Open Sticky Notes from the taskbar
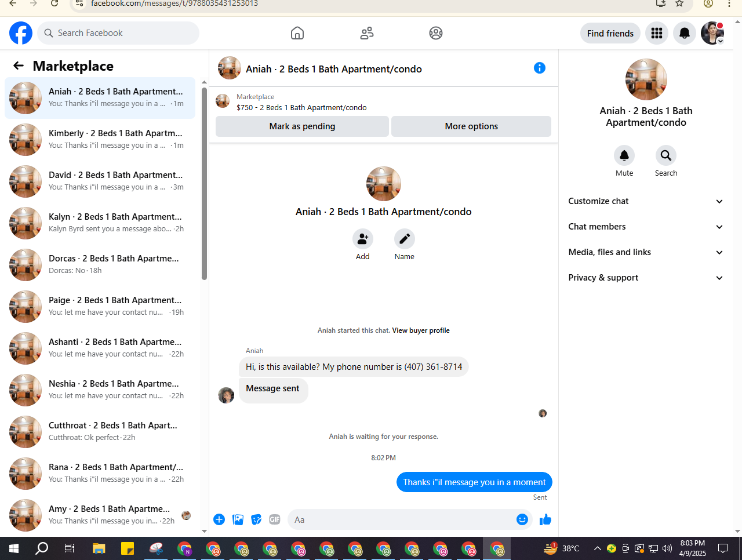The height and width of the screenshot is (560, 742). (128, 548)
